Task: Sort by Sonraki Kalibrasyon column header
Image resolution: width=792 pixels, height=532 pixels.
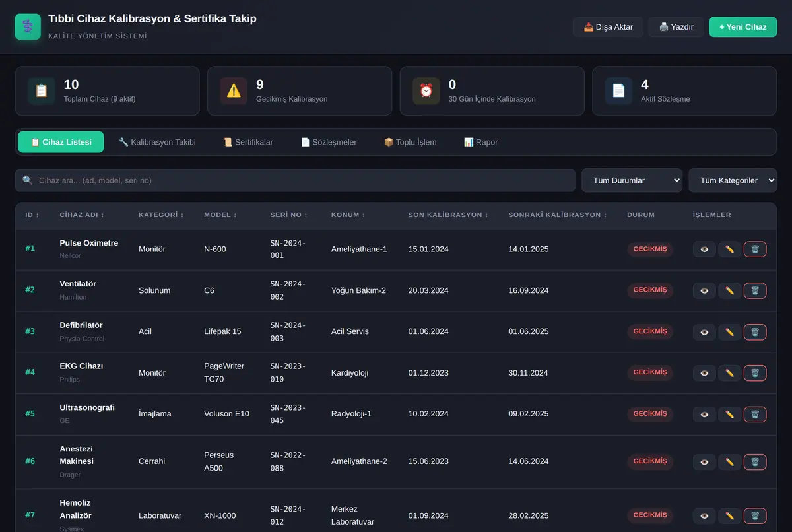Action: pyautogui.click(x=558, y=215)
